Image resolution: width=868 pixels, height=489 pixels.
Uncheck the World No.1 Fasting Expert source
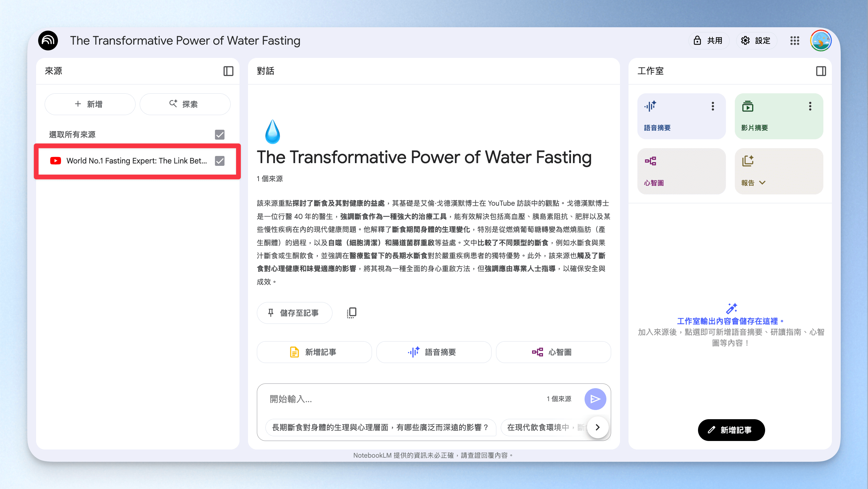220,161
